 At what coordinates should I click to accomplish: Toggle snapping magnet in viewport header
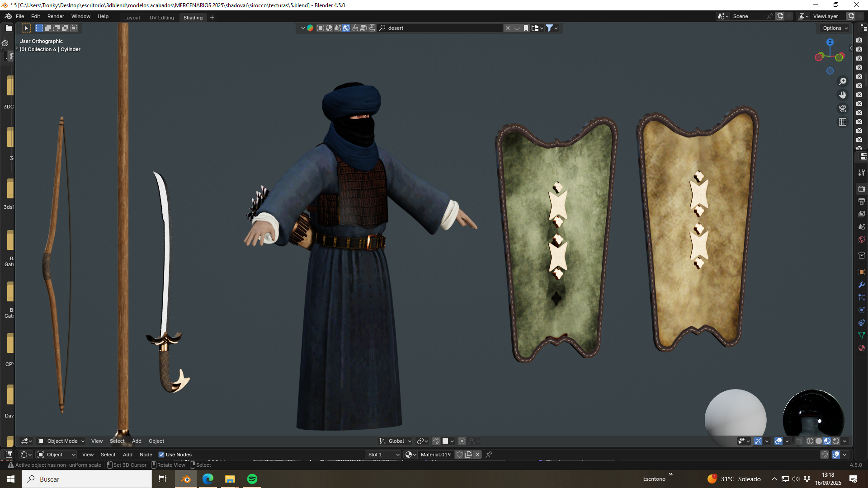pos(436,441)
